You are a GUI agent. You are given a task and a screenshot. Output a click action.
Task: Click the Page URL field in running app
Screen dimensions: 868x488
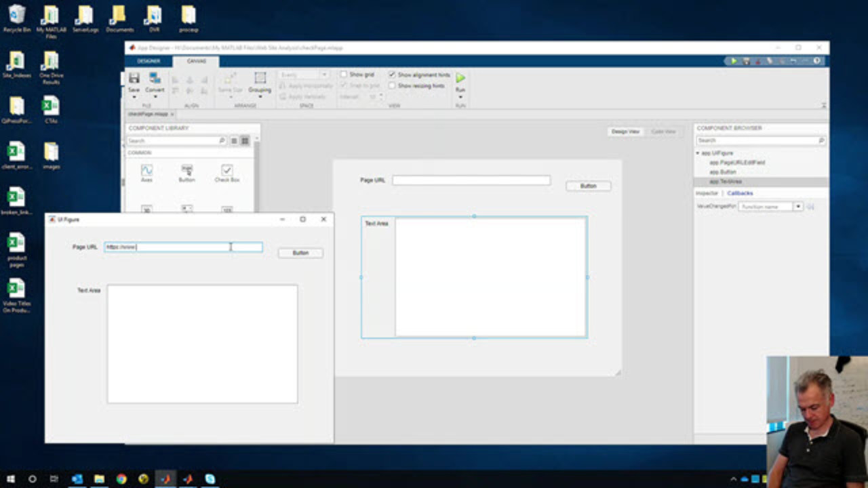(183, 247)
